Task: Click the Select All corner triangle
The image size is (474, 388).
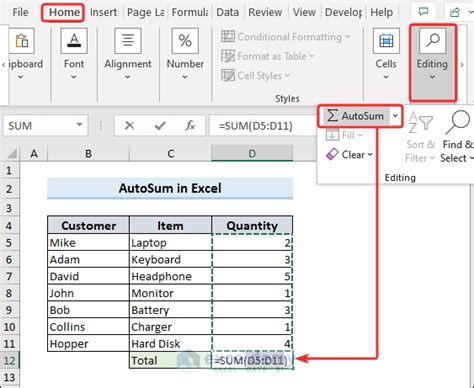Action: tap(11, 154)
